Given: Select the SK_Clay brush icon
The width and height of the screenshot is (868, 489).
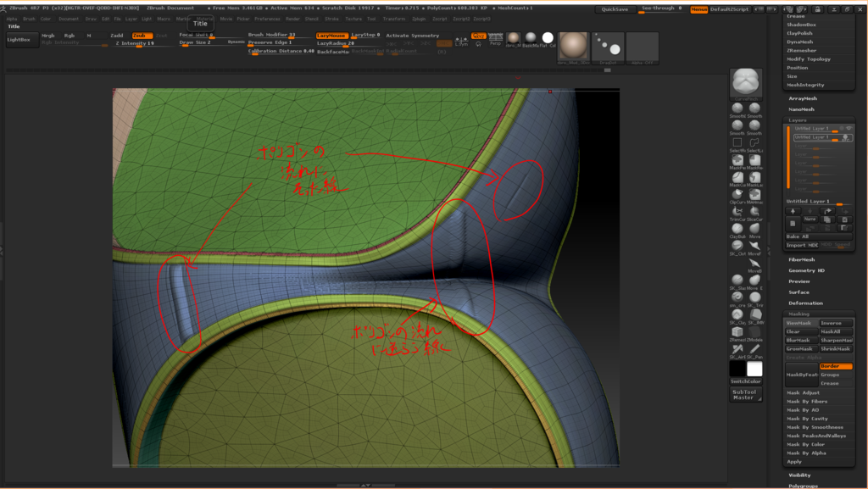Looking at the screenshot, I should pyautogui.click(x=737, y=314).
